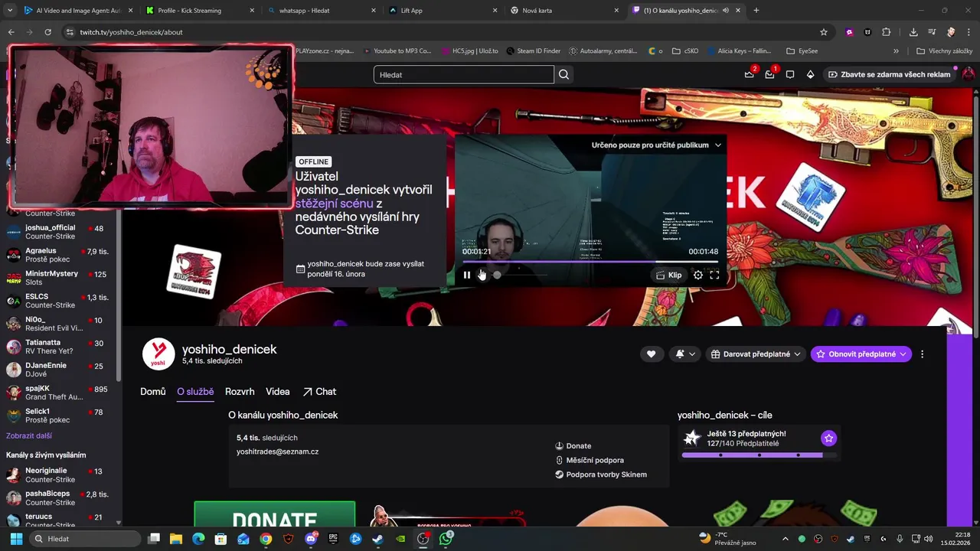Screen dimensions: 980x551
Task: Open Twitch whispers chat bubble icon
Action: (790, 74)
